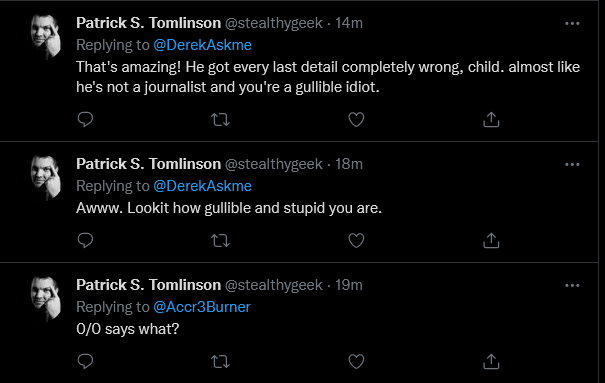605x383 pixels.
Task: Share the 19m tweet
Action: click(491, 362)
